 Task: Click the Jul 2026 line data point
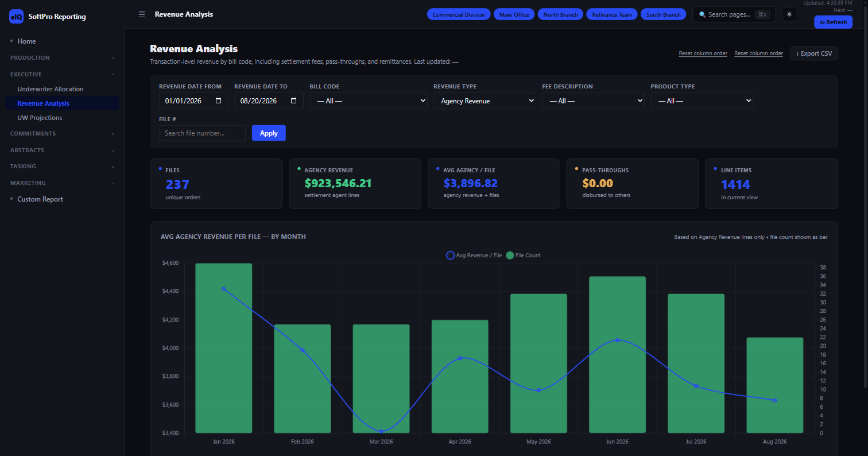tap(696, 386)
